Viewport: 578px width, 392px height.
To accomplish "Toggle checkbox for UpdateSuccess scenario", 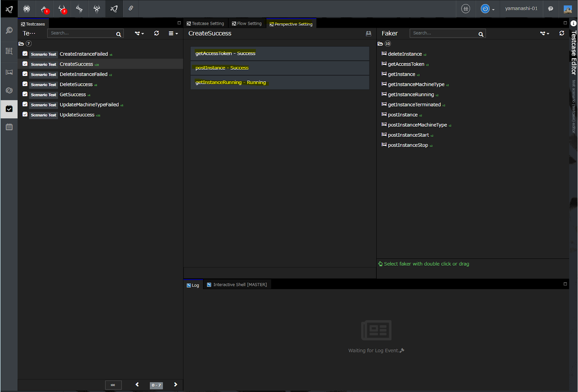I will click(x=25, y=114).
